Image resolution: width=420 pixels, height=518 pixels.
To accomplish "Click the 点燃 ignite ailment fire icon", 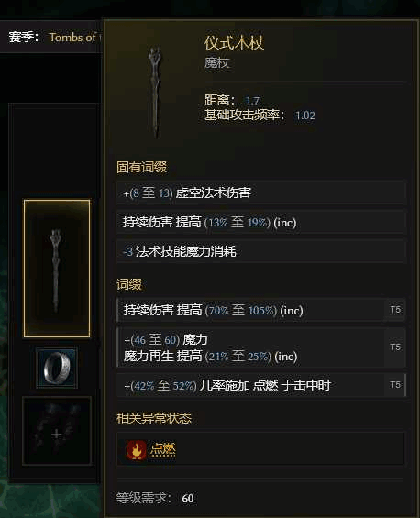I will click(x=136, y=450).
